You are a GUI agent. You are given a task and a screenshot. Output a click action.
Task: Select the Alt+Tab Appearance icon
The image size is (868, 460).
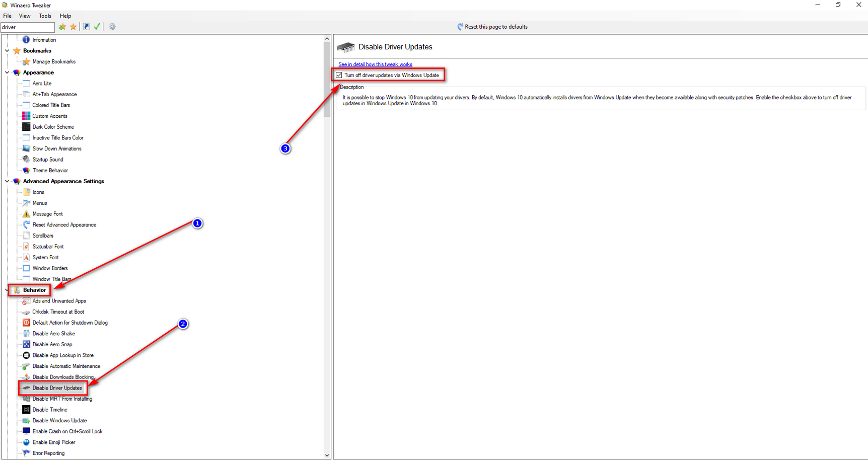pyautogui.click(x=26, y=94)
